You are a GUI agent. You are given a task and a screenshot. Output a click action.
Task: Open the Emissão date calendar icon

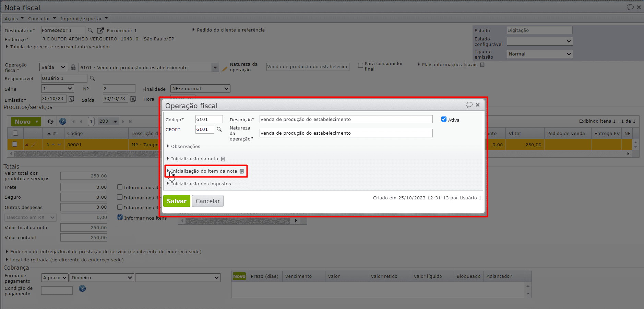click(x=71, y=99)
